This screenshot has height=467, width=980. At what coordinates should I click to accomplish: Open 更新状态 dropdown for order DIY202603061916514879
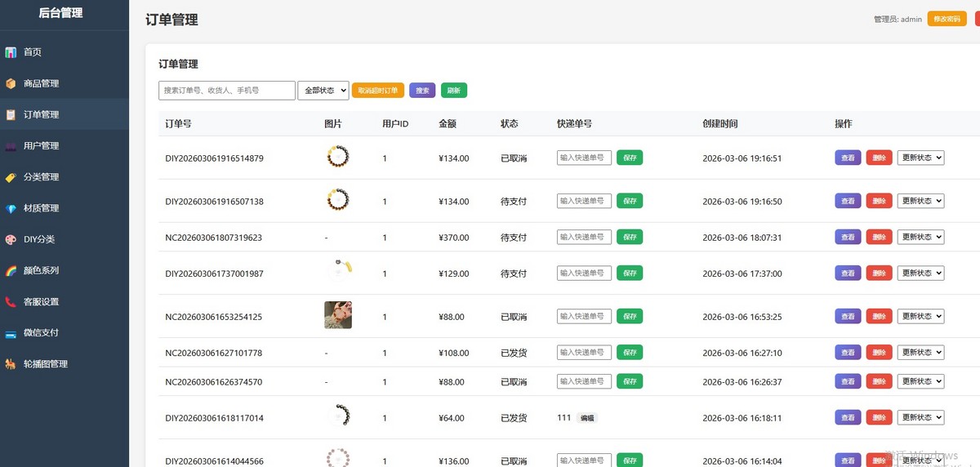pos(920,158)
